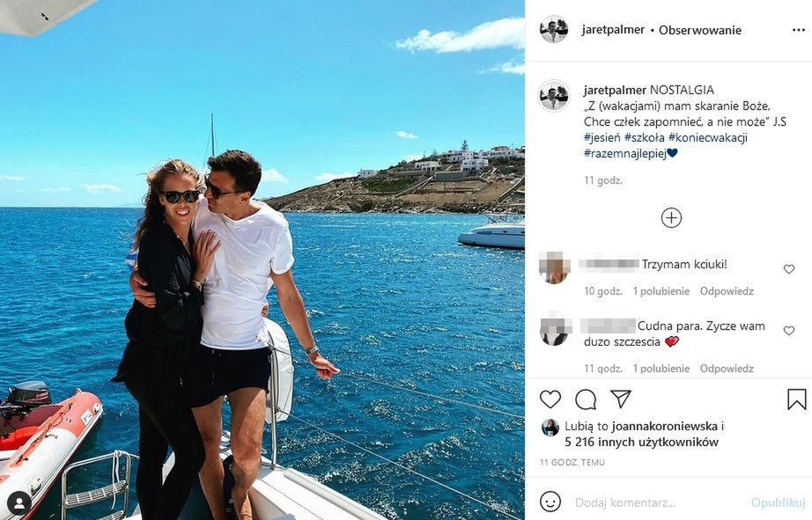Open the three-dots more options menu

(x=799, y=30)
